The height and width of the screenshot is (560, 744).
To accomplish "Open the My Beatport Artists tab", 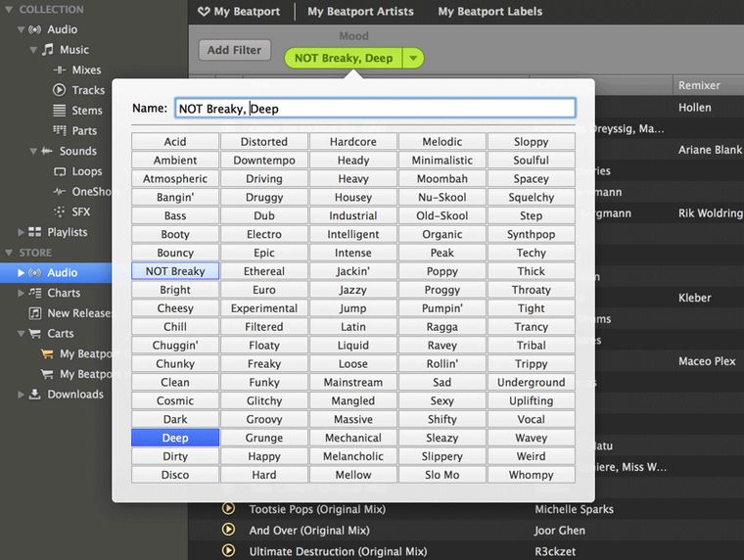I will [x=360, y=12].
